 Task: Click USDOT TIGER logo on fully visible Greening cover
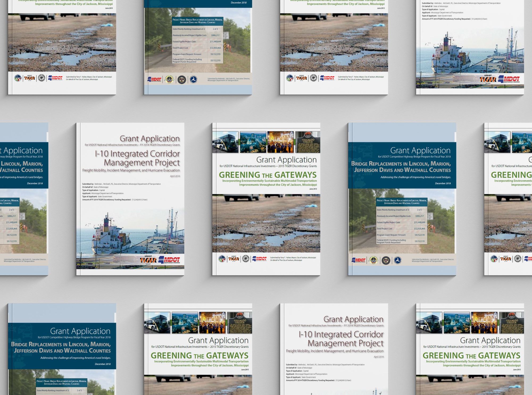tap(234, 259)
